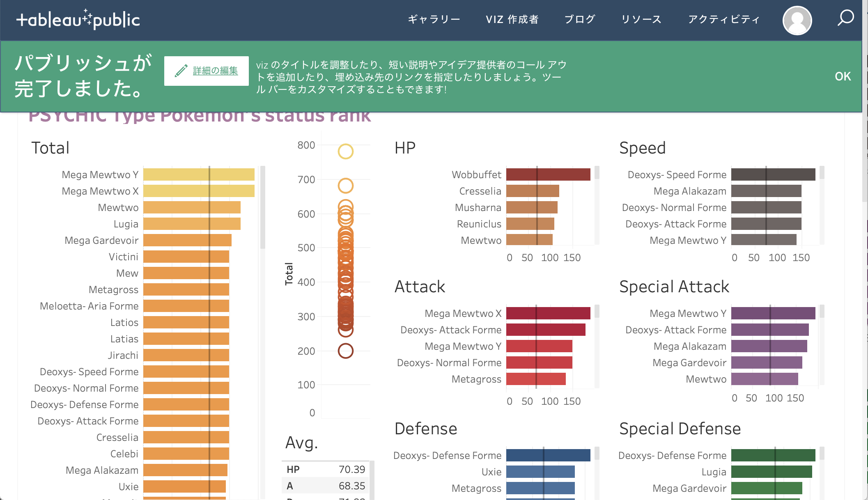Open the profile avatar menu
This screenshot has height=500, width=868.
796,20
